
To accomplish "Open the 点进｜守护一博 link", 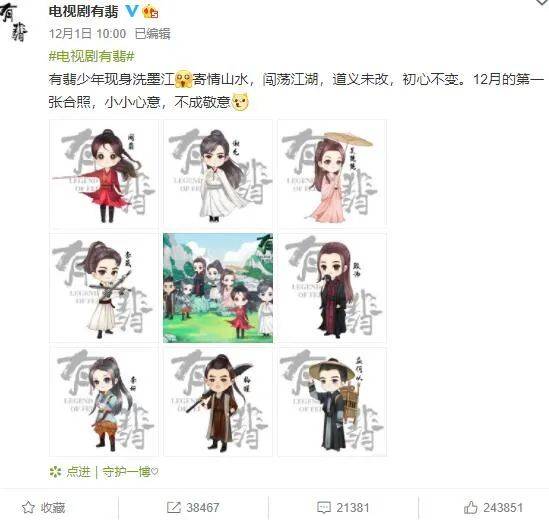I will click(112, 472).
